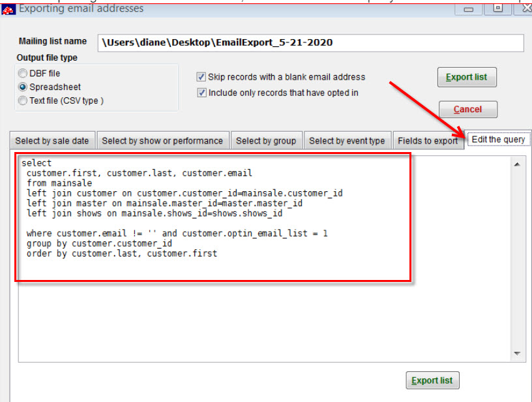Switch to Select by event type tab
532x402 pixels.
(347, 140)
